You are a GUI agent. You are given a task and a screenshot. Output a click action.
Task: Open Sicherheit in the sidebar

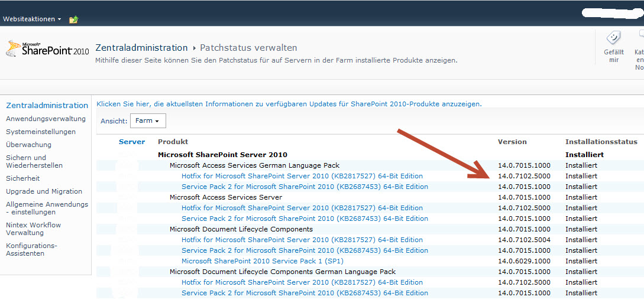[x=22, y=178]
